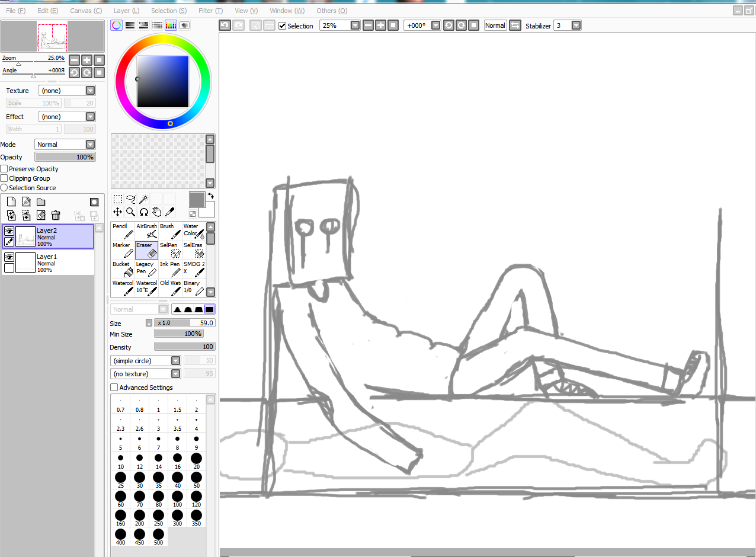The width and height of the screenshot is (756, 557).
Task: Open the canvas zoom percentage dropdown
Action: click(355, 25)
